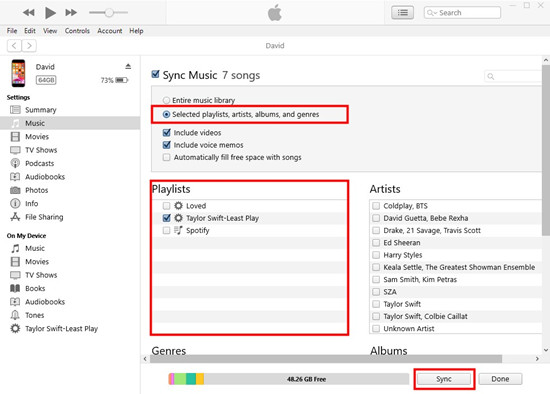
Task: Click TV Shows icon under On My Device
Action: pyautogui.click(x=15, y=275)
